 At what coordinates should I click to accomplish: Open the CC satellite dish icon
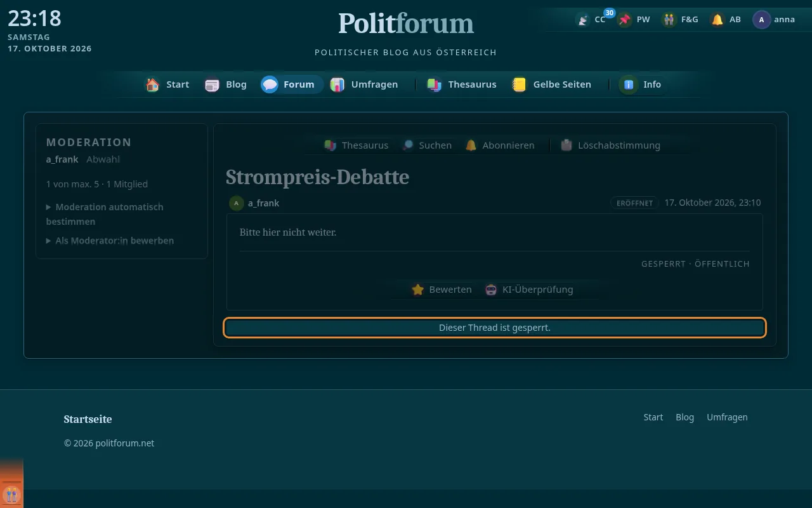[x=582, y=20]
